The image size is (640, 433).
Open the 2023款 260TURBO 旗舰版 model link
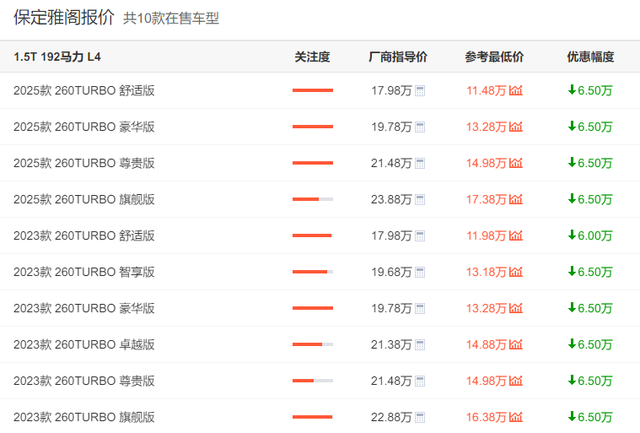point(84,417)
